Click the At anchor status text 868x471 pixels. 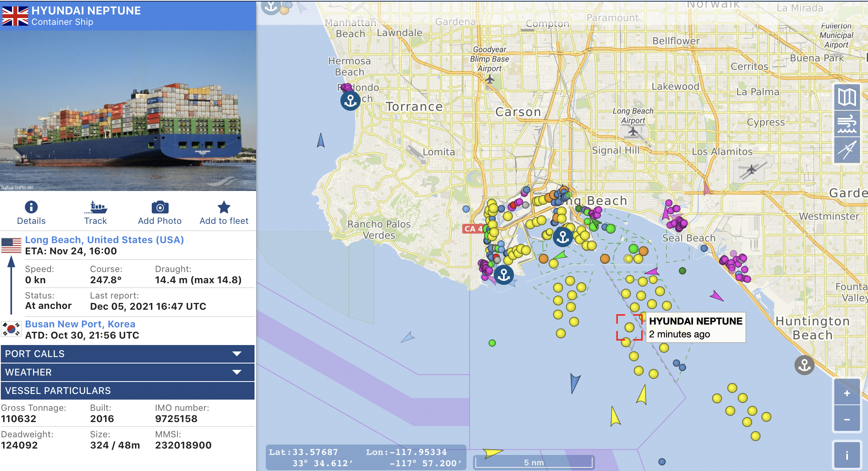point(48,306)
